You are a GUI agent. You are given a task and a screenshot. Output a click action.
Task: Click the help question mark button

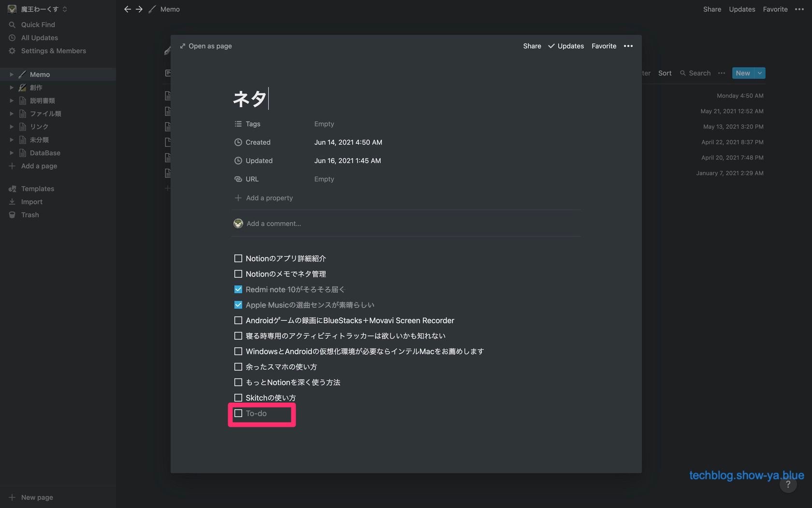tap(788, 484)
